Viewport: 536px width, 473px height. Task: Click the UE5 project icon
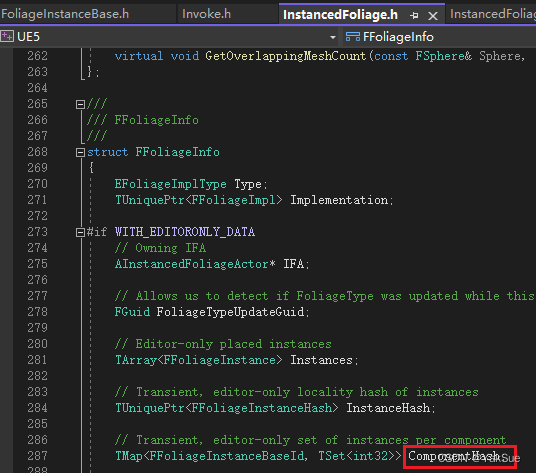(x=7, y=36)
